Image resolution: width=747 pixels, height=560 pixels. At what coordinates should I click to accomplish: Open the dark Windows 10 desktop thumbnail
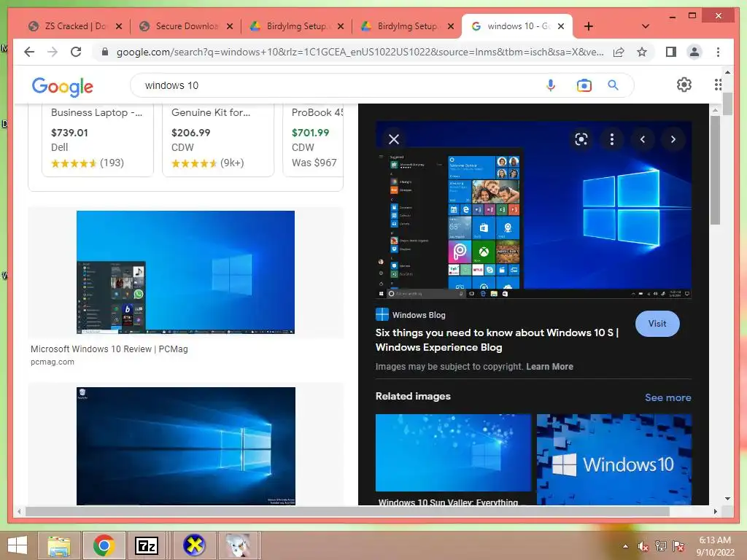click(x=186, y=446)
